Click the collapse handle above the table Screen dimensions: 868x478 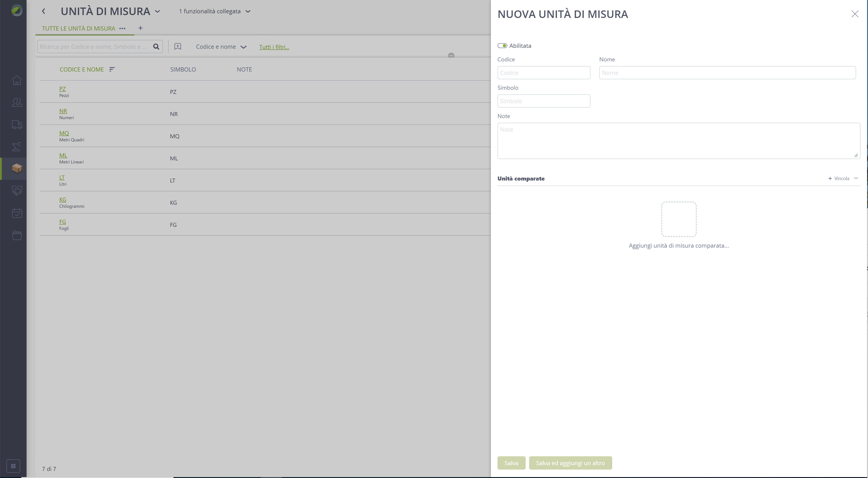tap(451, 55)
